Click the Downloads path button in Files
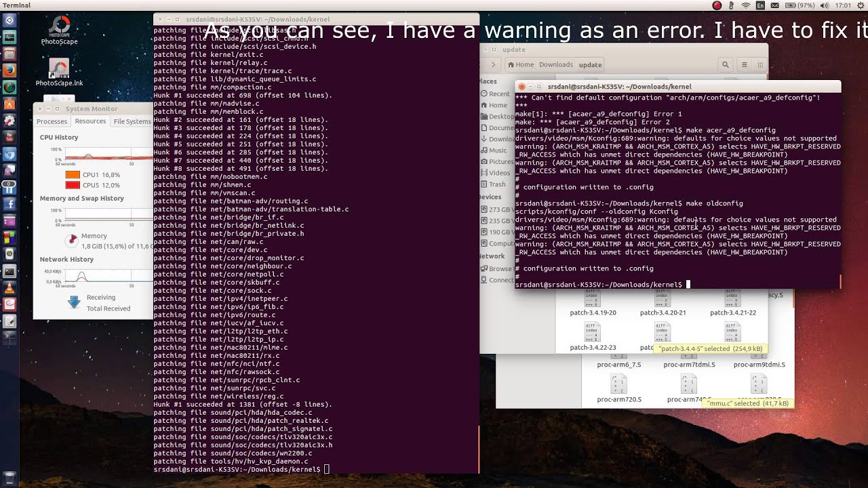 [556, 64]
